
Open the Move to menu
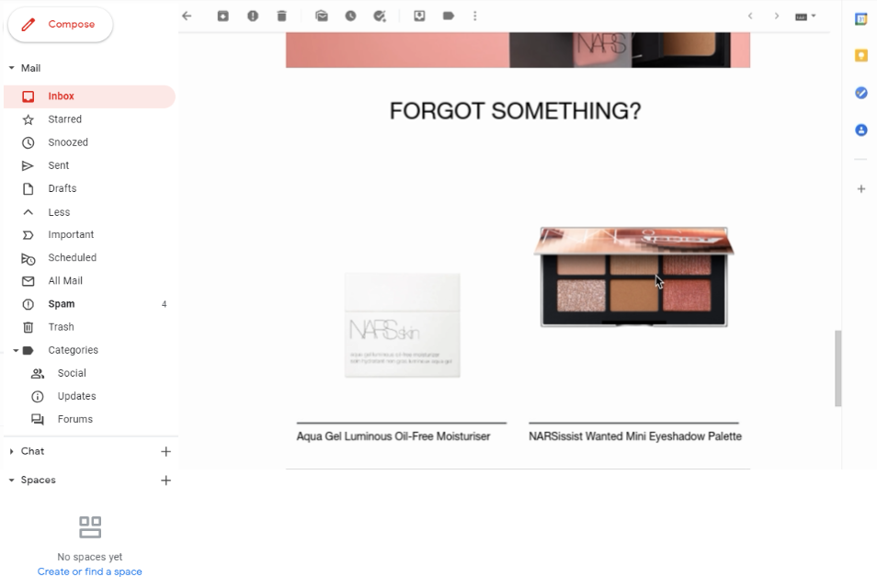419,17
